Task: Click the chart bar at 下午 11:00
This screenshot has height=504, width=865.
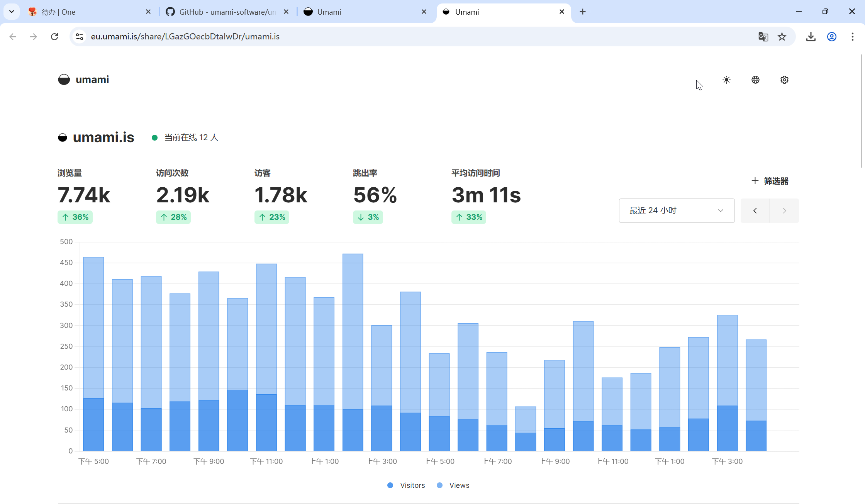Action: (x=266, y=357)
